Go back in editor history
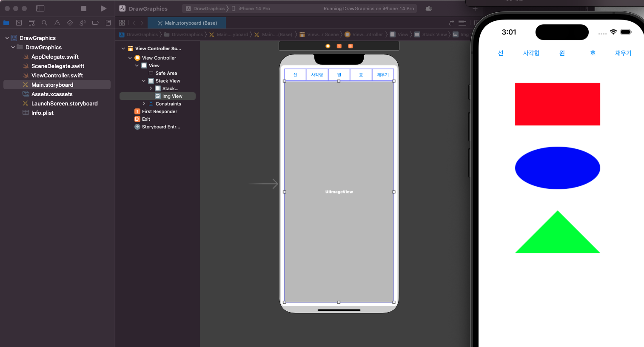Screen dimensions: 644x347 tap(134, 23)
